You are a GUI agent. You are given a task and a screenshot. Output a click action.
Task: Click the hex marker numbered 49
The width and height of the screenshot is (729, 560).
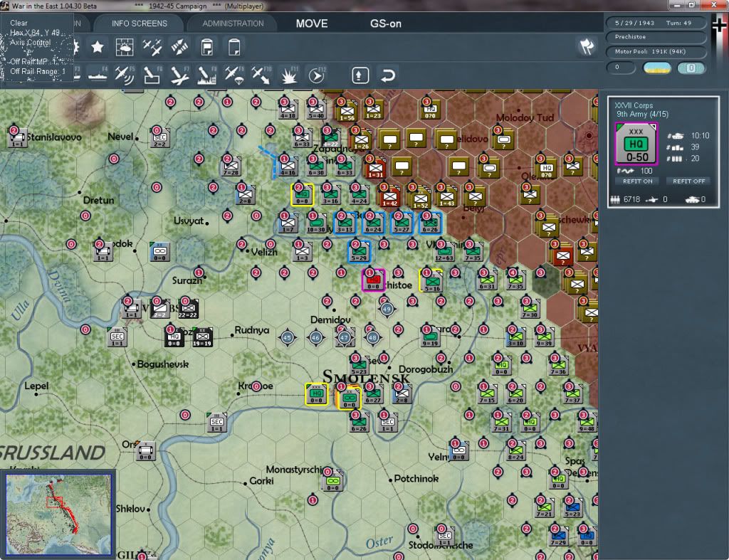click(387, 309)
